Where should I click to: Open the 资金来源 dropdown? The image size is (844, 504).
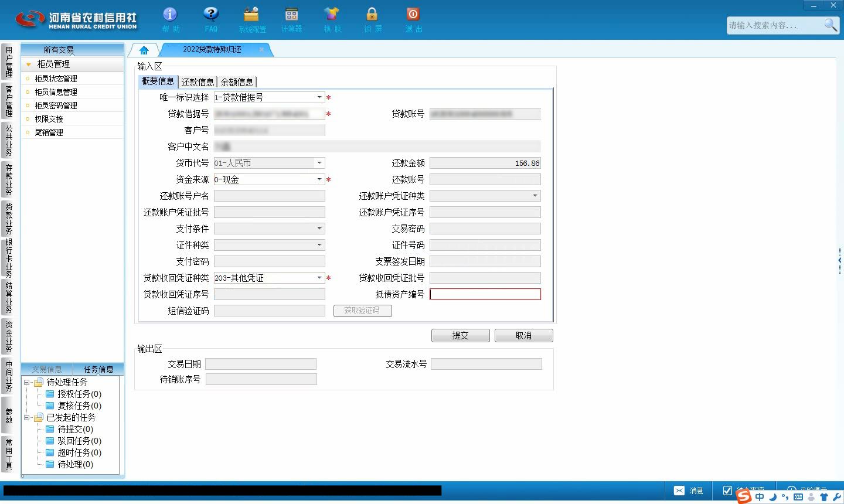319,179
